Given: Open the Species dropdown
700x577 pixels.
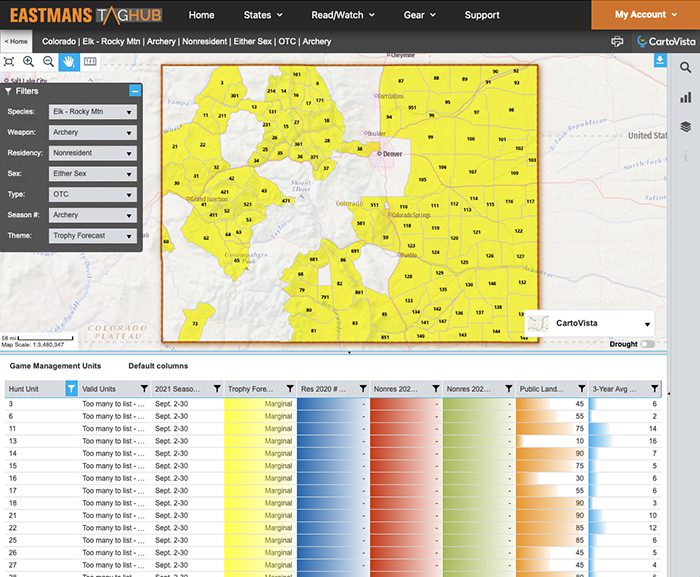Looking at the screenshot, I should pos(92,112).
